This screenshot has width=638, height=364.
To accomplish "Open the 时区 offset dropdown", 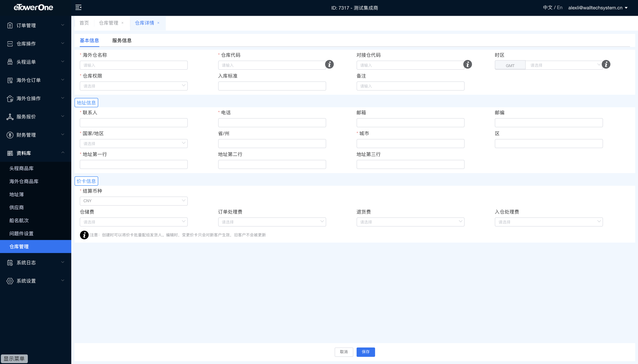I will pos(564,65).
